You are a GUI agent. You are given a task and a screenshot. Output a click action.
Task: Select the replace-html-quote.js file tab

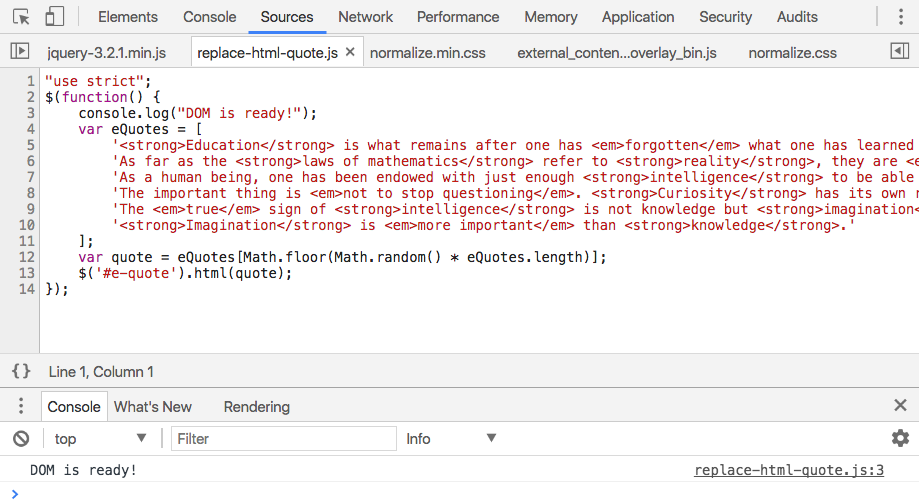(267, 53)
